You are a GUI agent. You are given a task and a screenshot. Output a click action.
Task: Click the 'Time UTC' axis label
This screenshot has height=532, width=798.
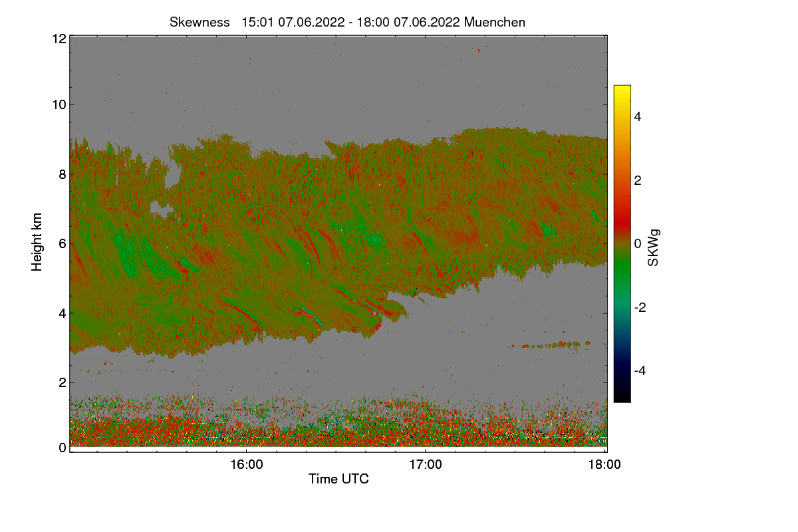click(x=338, y=479)
